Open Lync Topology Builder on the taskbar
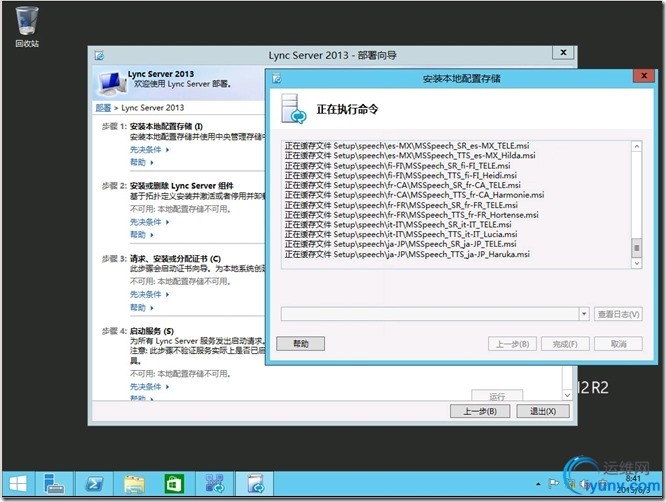This screenshot has width=666, height=502. [214, 484]
